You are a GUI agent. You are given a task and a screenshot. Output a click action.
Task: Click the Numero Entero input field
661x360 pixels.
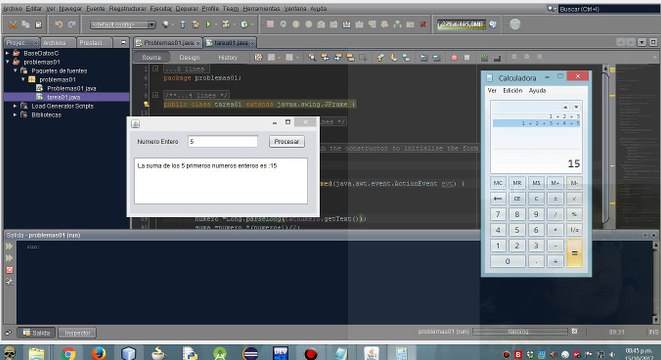point(223,142)
